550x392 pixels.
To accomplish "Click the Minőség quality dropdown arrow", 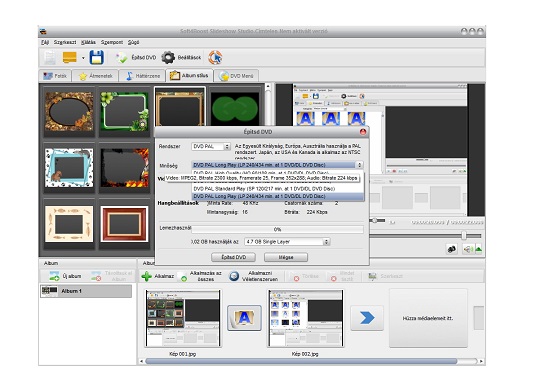I will [x=359, y=165].
